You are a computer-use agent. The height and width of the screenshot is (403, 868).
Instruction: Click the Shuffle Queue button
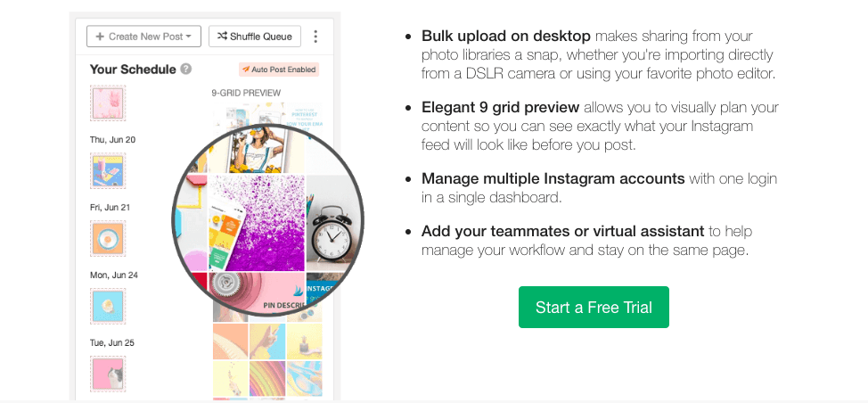(255, 37)
